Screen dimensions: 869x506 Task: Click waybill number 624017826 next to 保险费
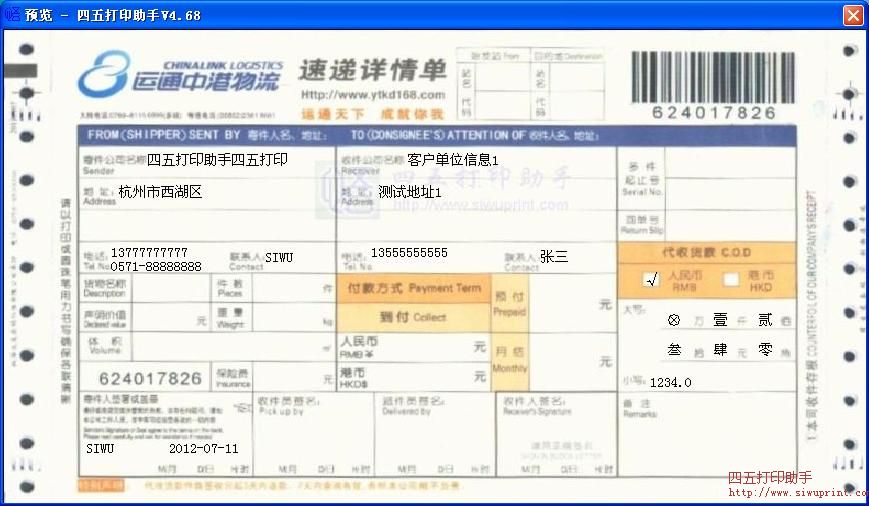coord(150,379)
